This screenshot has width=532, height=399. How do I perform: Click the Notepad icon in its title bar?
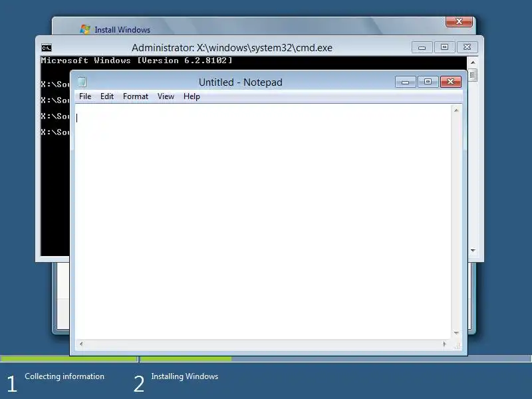(x=82, y=82)
